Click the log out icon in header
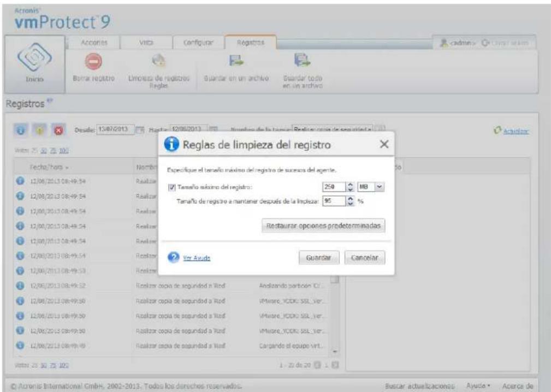551x392 pixels. pos(485,43)
